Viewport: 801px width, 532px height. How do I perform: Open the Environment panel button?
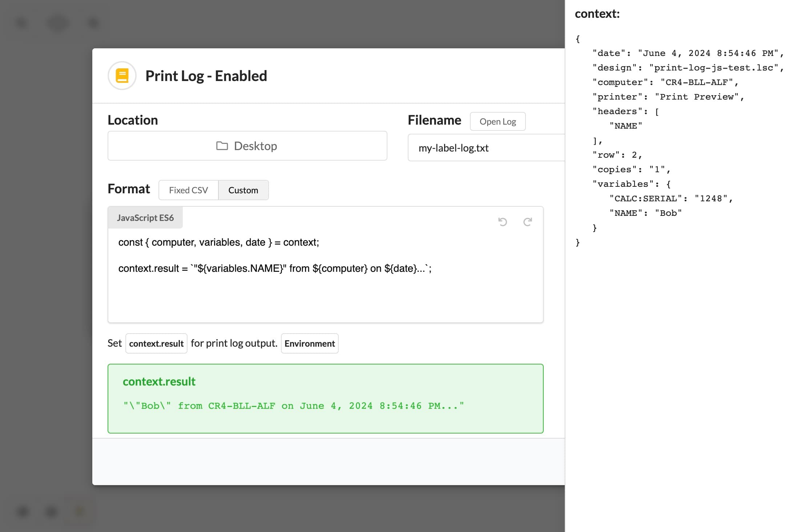tap(310, 343)
